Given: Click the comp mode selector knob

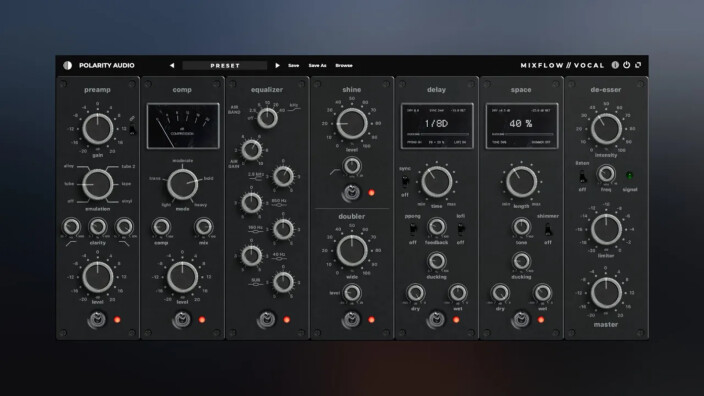Looking at the screenshot, I should pos(182,185).
